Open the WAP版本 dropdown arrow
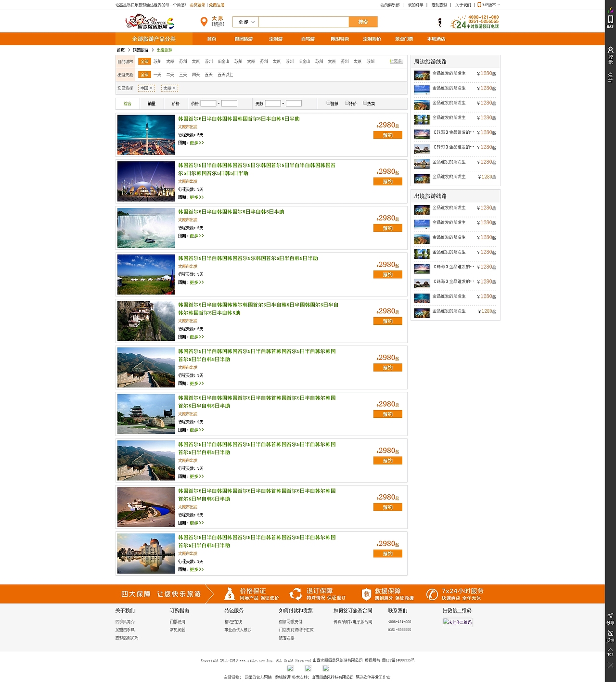Screen dimensions: 616x682 coord(499,5)
